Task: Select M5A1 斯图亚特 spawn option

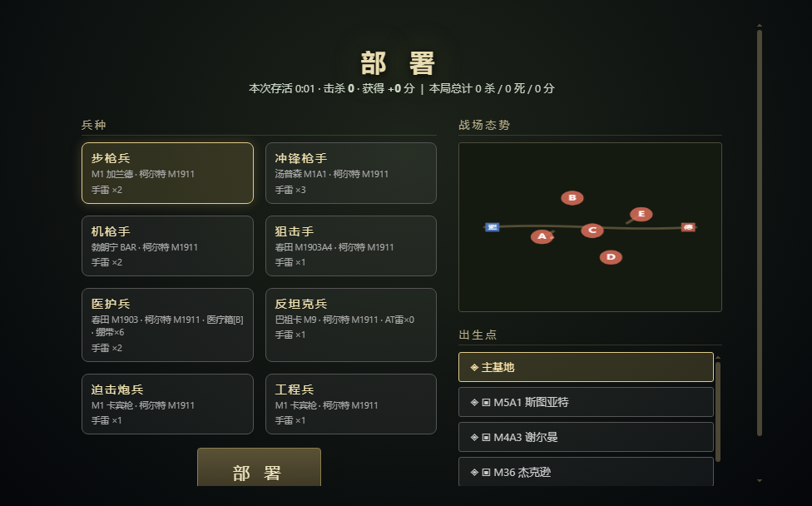Action: tap(586, 402)
